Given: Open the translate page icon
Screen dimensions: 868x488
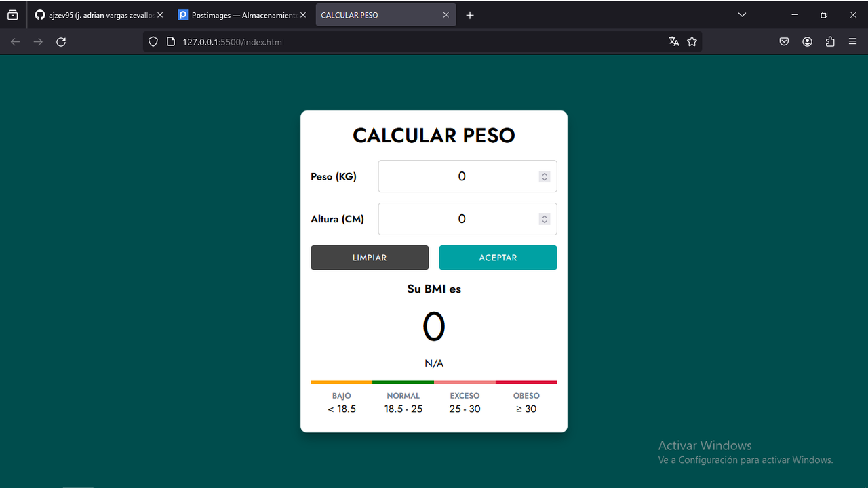Looking at the screenshot, I should pyautogui.click(x=674, y=41).
